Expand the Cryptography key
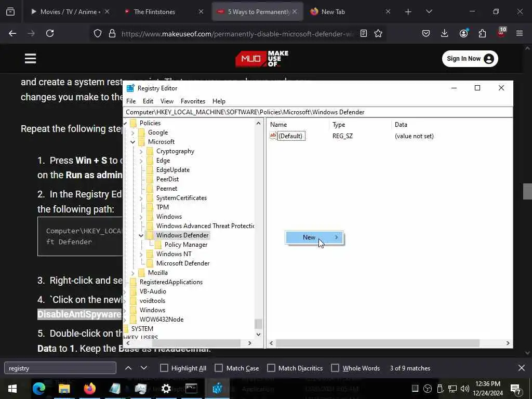532x399 pixels. [141, 151]
